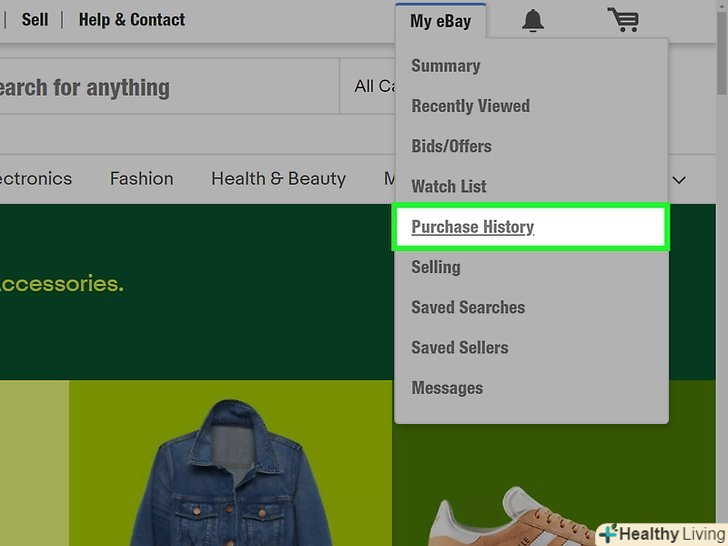
Task: Click the Search for anything field
Action: (x=169, y=86)
